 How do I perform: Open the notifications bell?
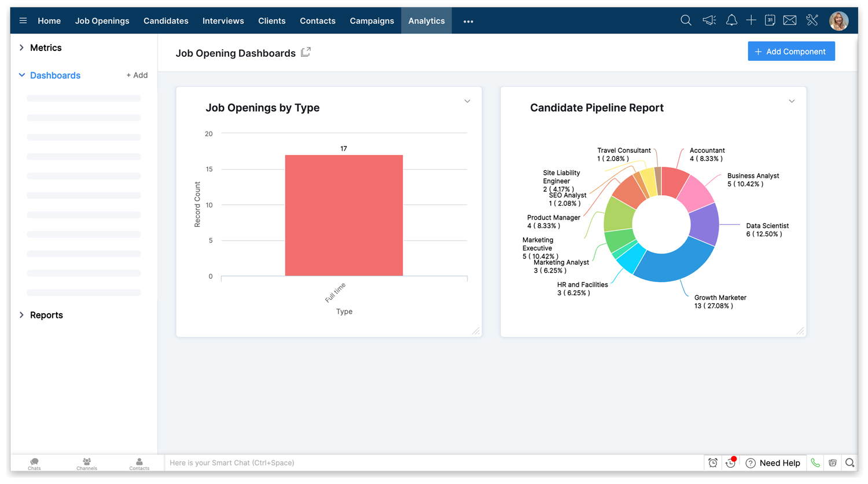[731, 21]
